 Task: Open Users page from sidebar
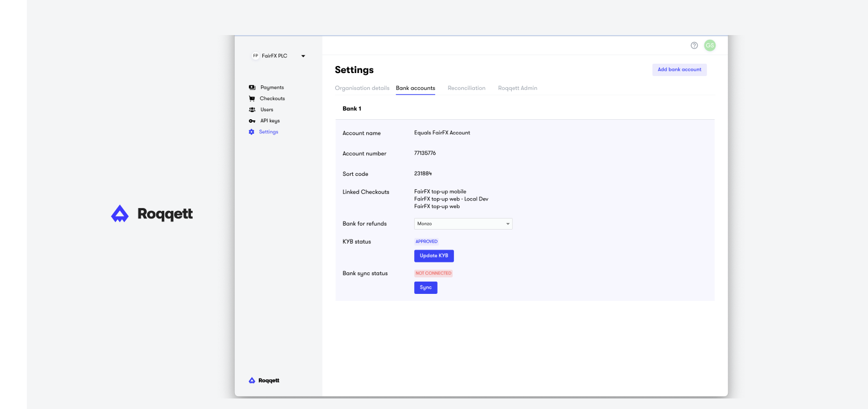(267, 110)
